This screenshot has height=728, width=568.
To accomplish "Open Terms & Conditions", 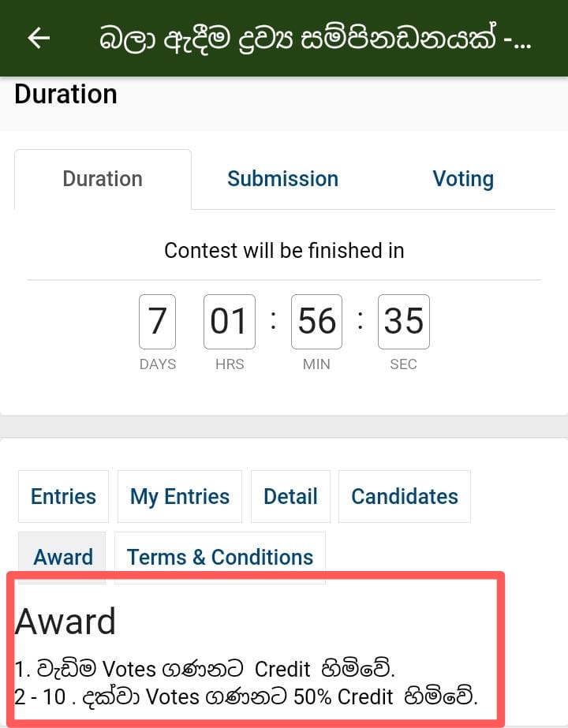I will pos(220,557).
